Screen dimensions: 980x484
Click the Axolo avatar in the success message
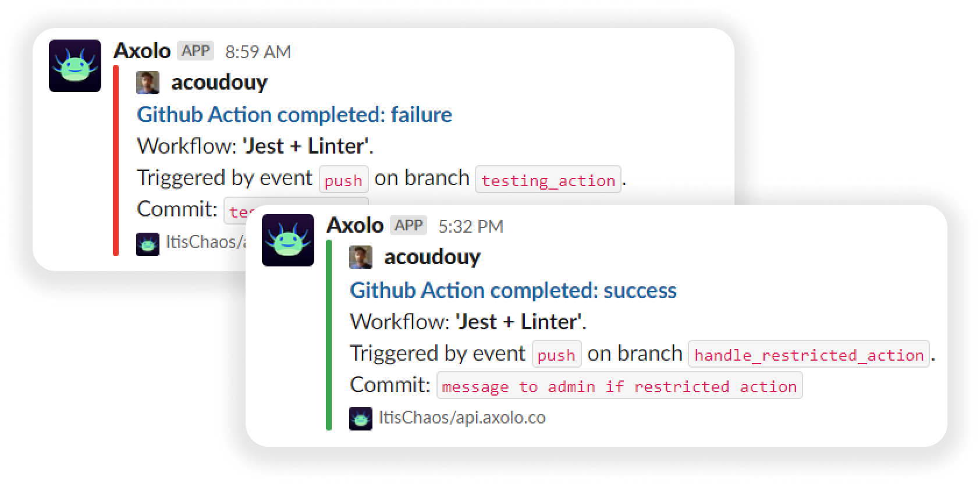pos(288,240)
